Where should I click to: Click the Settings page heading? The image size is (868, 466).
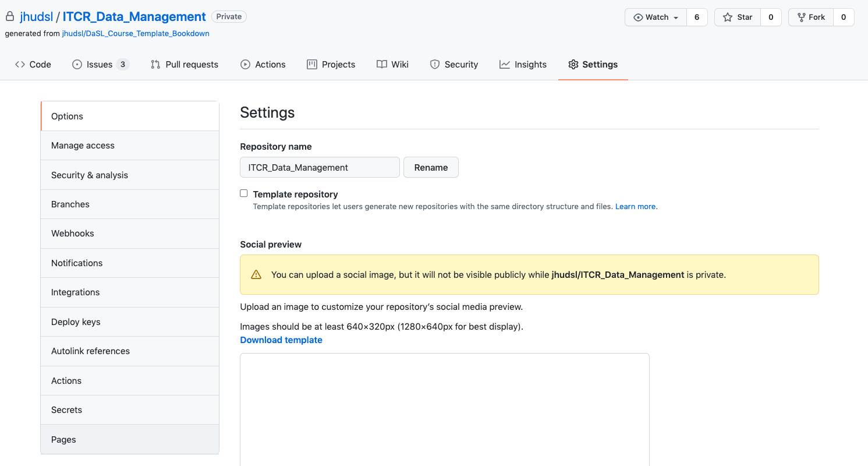[x=267, y=112]
